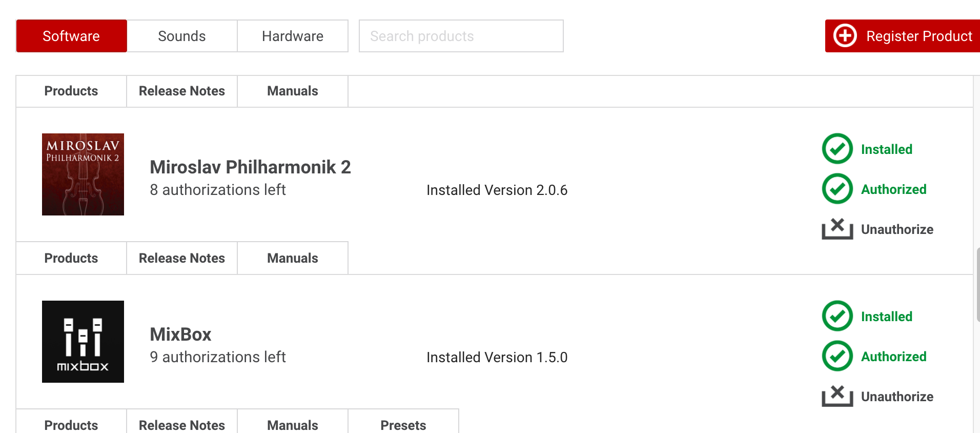Open the Miroslav Philharmonik 2 product artwork

click(83, 174)
